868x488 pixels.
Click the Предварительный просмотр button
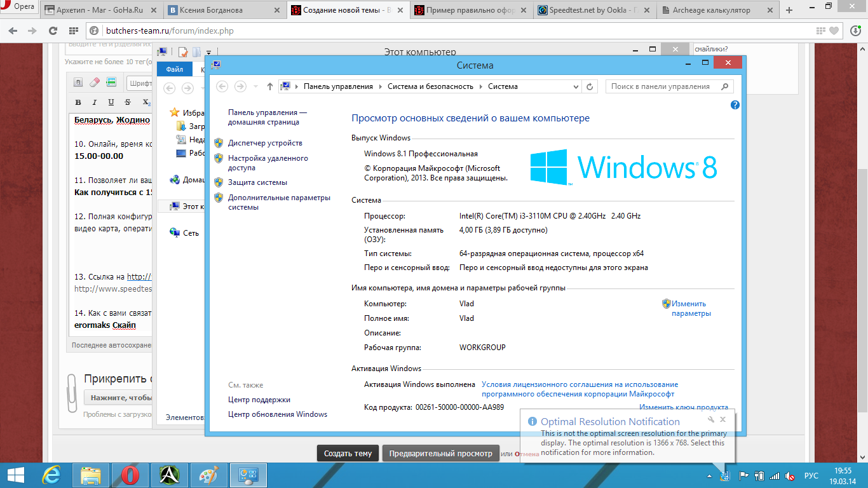[440, 453]
